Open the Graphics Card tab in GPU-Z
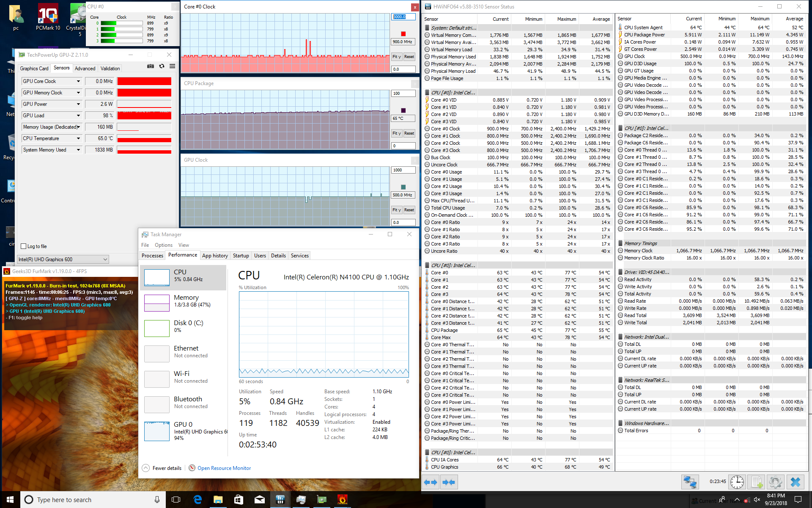Screen dimensions: 812x508 (34, 69)
